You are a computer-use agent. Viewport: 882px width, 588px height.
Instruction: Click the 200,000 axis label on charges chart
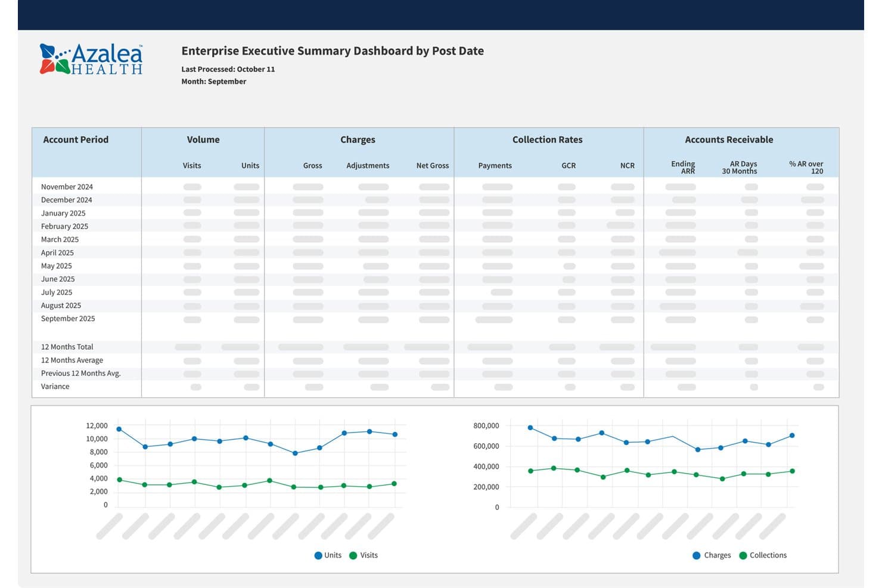tap(486, 487)
